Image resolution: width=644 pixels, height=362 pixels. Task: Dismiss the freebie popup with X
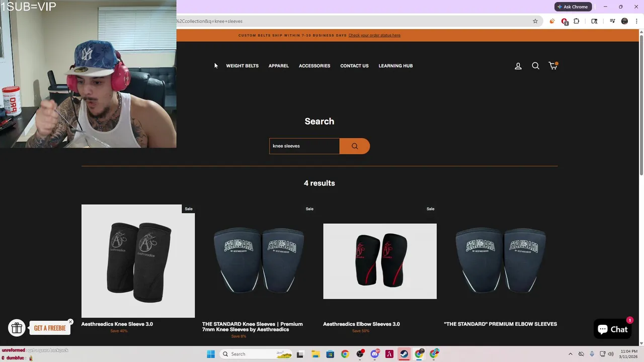(70, 322)
